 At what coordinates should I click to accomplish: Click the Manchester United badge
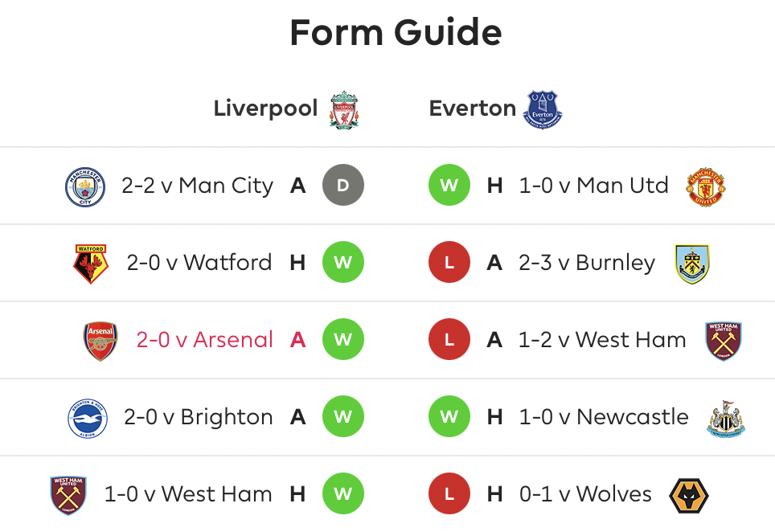706,186
